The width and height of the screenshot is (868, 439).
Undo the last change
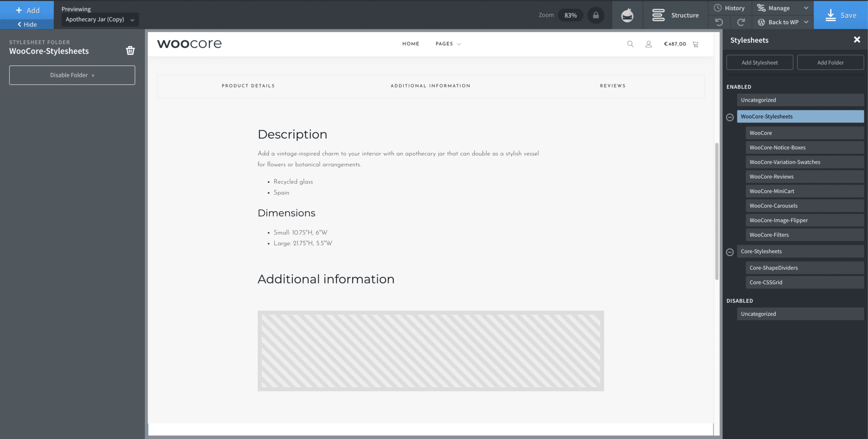point(719,22)
